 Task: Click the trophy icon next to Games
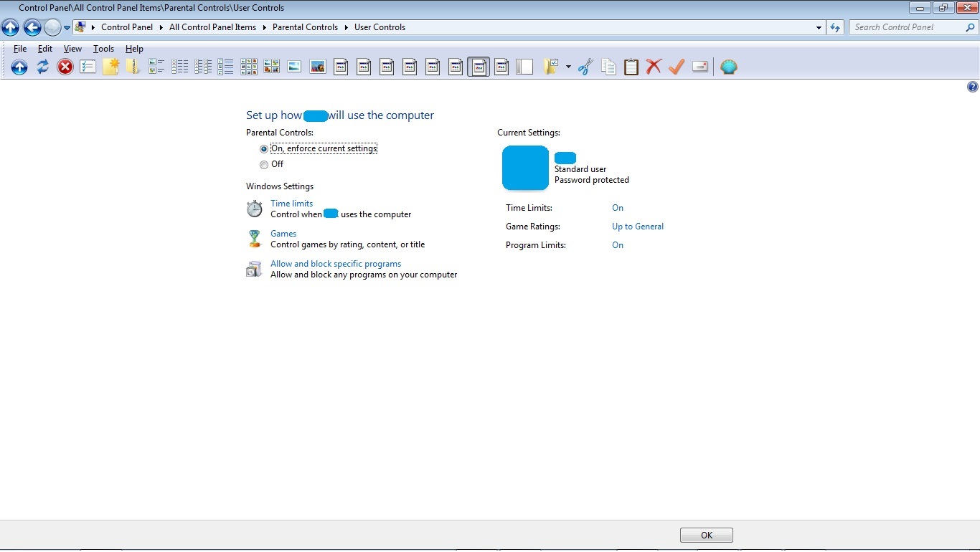pos(254,239)
